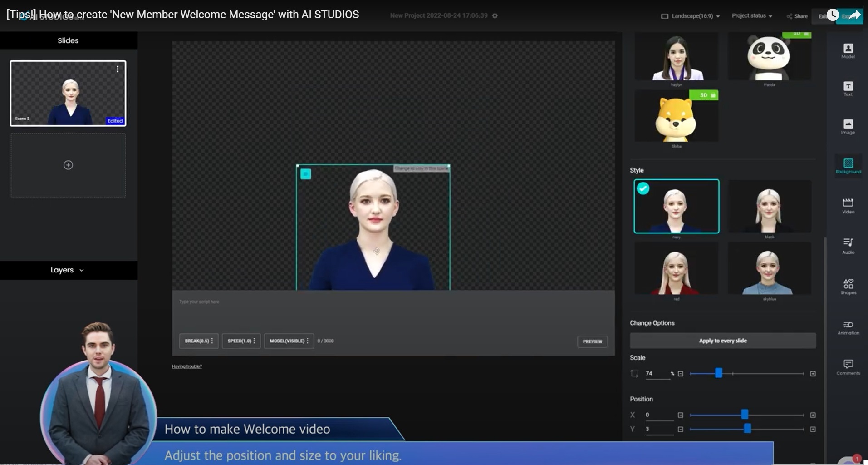The width and height of the screenshot is (868, 465).
Task: Open the Project status dropdown
Action: point(752,15)
